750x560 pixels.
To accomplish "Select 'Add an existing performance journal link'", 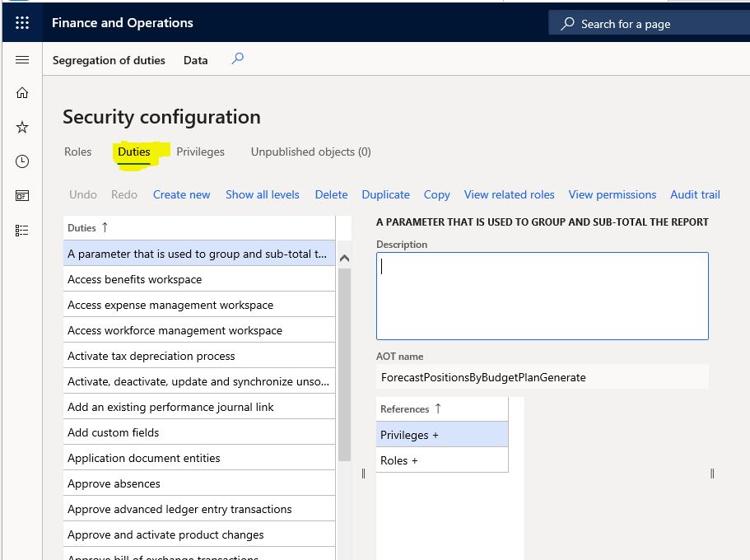I will tap(199, 407).
